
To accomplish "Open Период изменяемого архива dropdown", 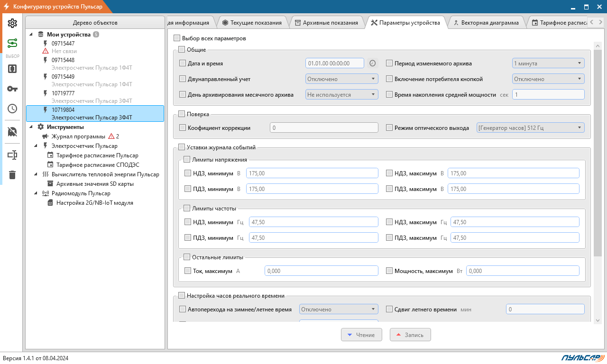I will tap(548, 63).
